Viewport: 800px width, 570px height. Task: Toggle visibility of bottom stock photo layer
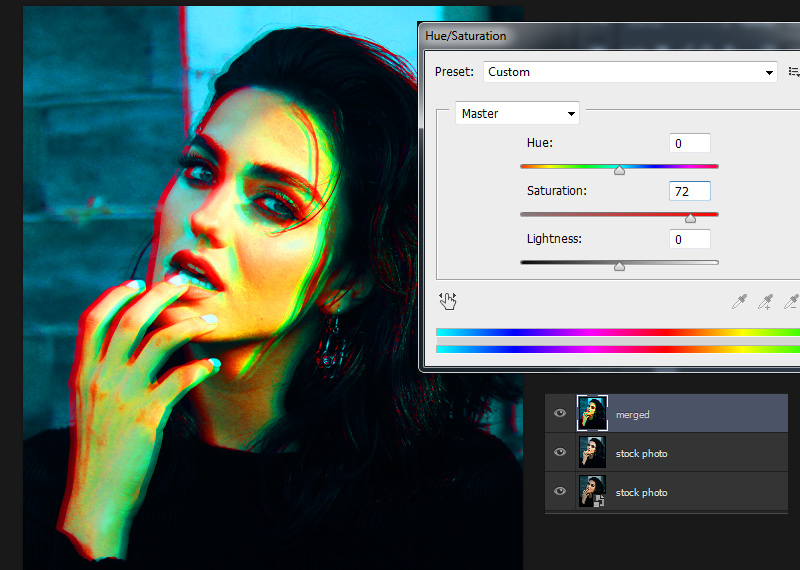click(x=560, y=491)
